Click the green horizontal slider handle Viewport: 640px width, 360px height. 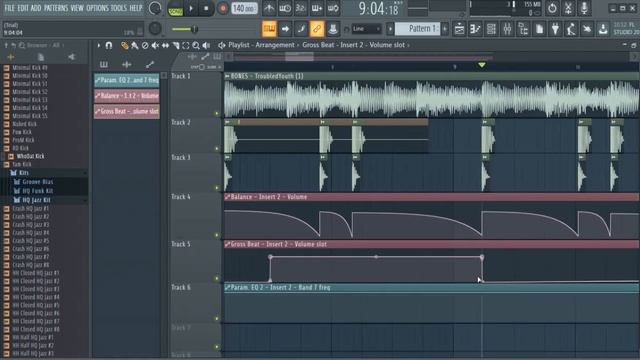pos(194,29)
